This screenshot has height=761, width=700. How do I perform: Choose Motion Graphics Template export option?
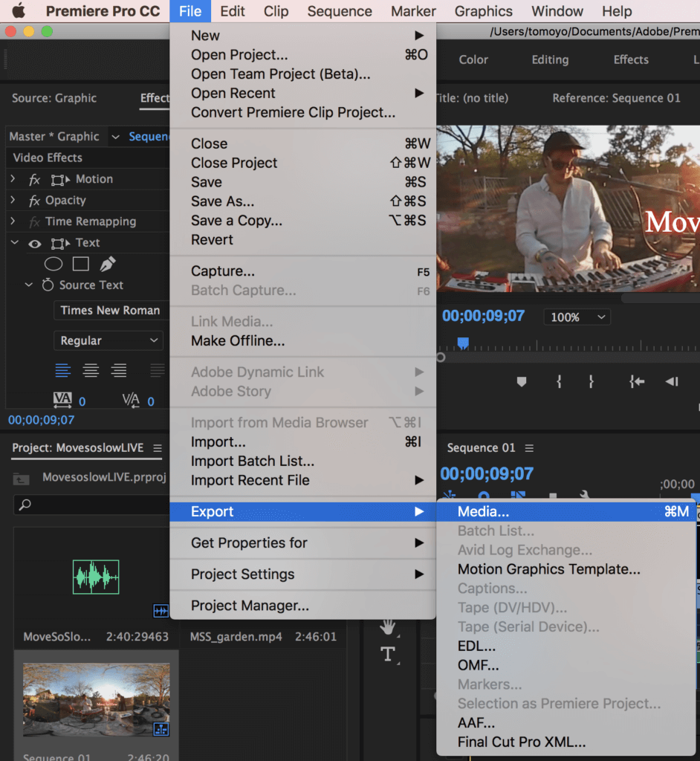pyautogui.click(x=566, y=569)
